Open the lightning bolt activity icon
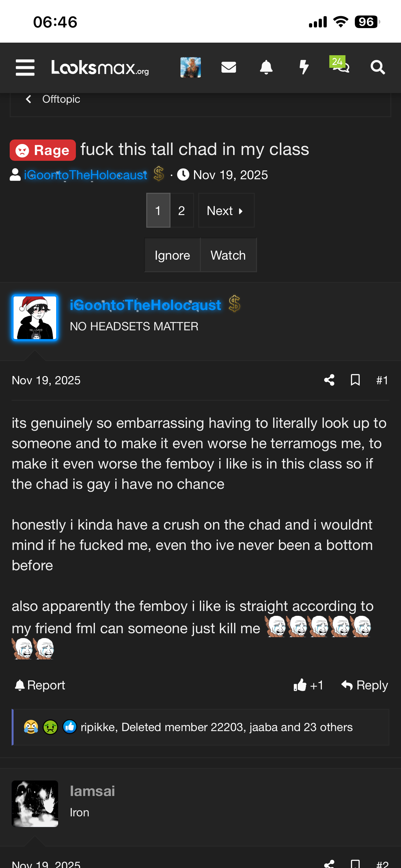This screenshot has width=401, height=868. (304, 67)
